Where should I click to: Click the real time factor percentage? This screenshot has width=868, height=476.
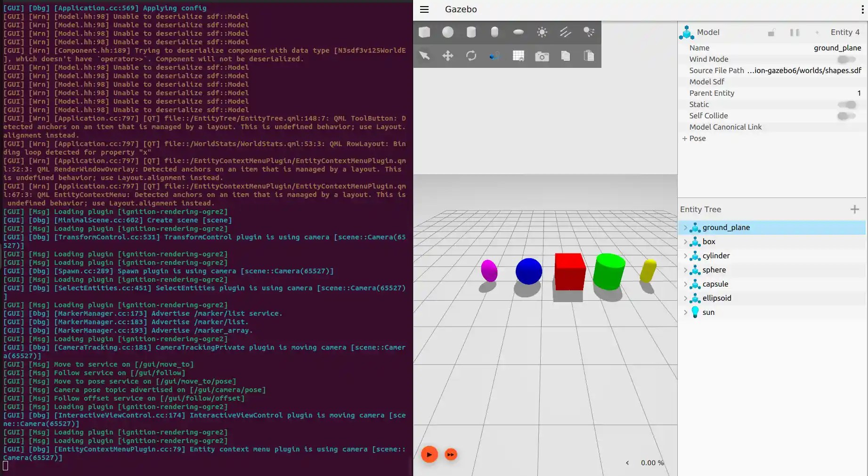pos(652,463)
